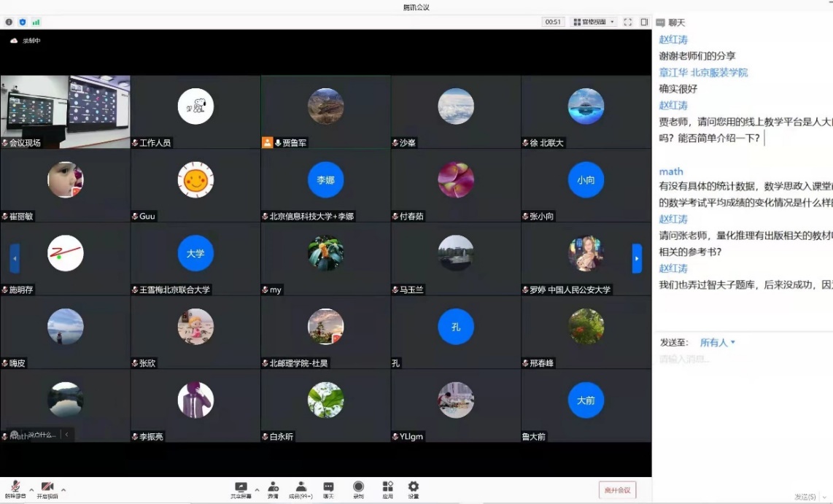
Task: Open the invite participants icon
Action: [273, 487]
